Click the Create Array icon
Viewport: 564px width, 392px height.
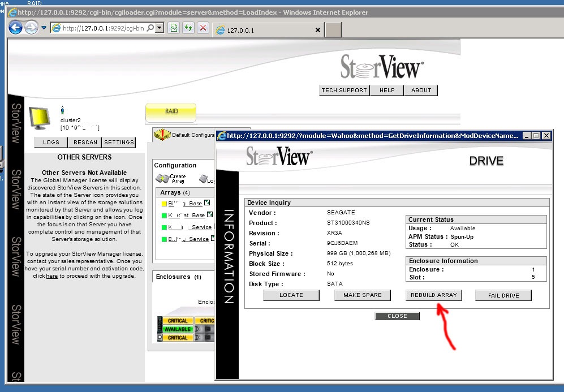coord(163,178)
